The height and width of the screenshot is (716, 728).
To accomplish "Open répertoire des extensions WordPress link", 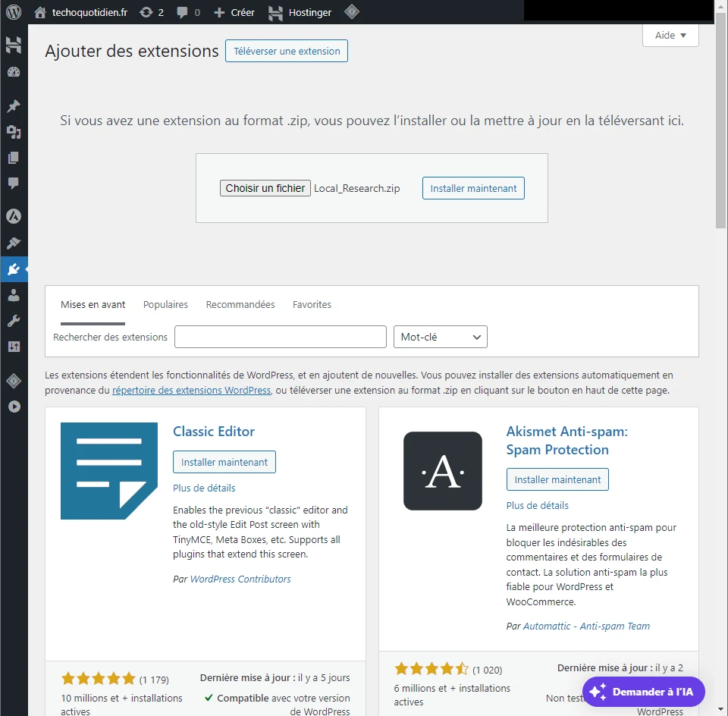I will point(191,390).
